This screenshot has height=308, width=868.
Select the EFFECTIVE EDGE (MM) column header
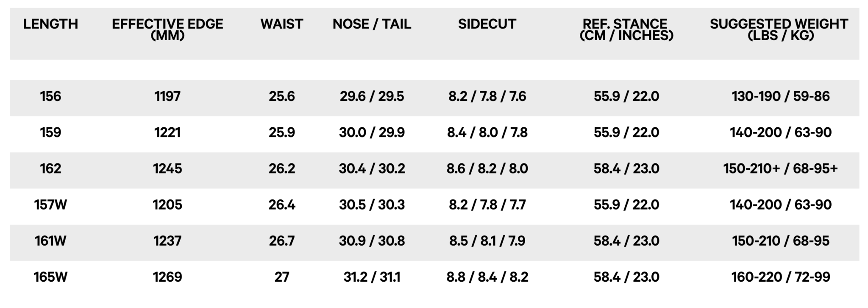pyautogui.click(x=167, y=29)
